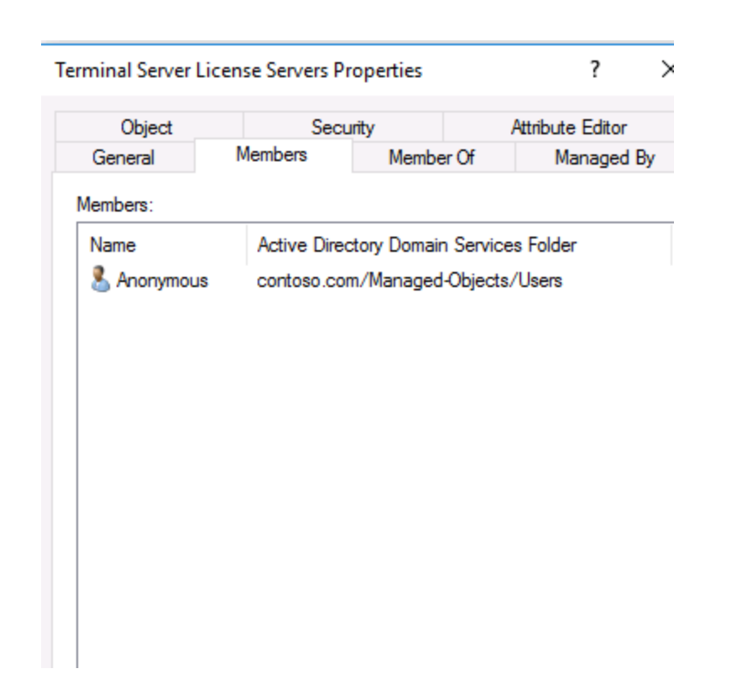Screen dimensions: 747x700
Task: Show the Member Of tab
Action: (x=431, y=158)
